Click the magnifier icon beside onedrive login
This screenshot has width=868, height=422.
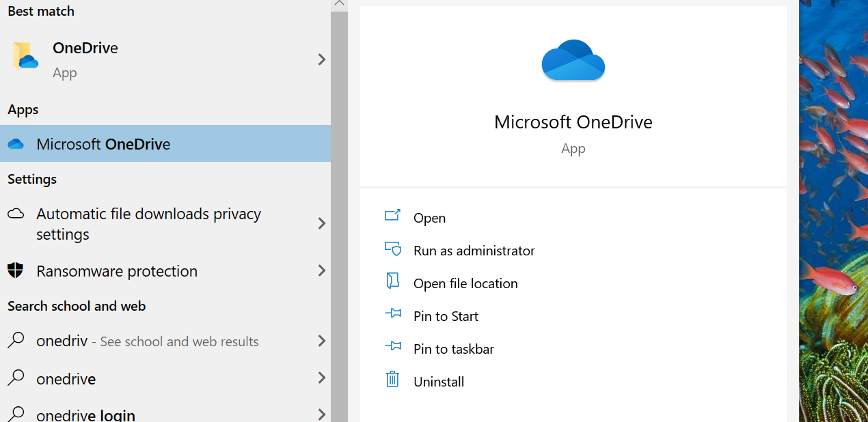click(x=16, y=414)
